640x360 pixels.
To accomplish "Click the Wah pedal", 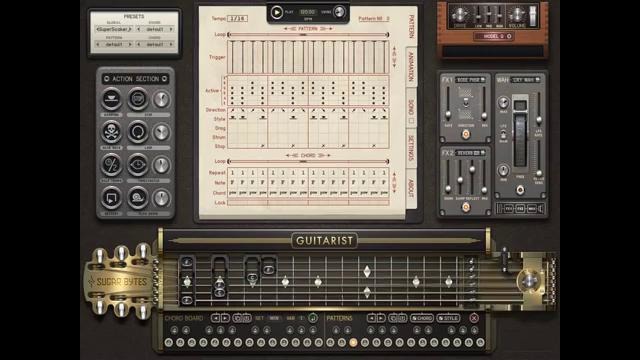I will point(520,131).
